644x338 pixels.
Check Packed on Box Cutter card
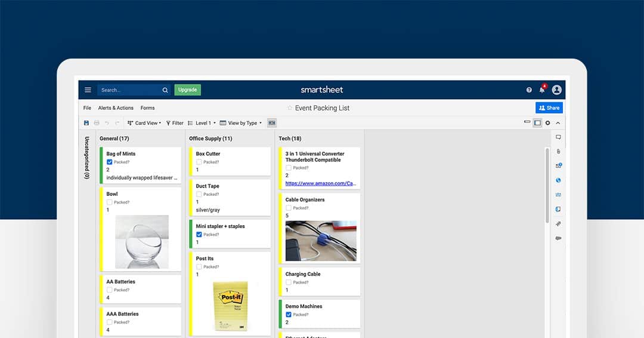point(199,162)
